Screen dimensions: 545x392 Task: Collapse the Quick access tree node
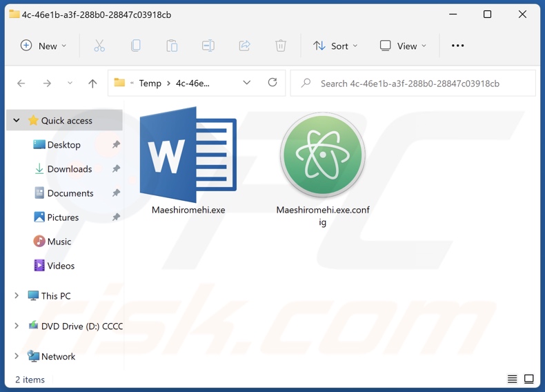tap(17, 120)
